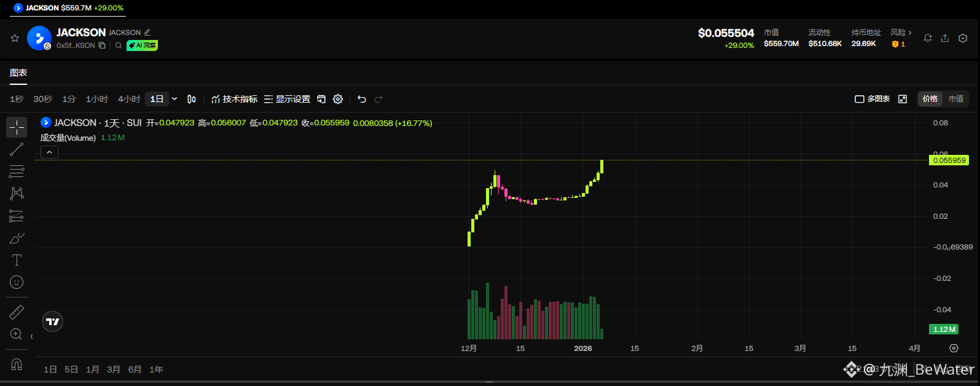Open chart settings gear icon
This screenshot has width=980, height=386.
click(338, 99)
